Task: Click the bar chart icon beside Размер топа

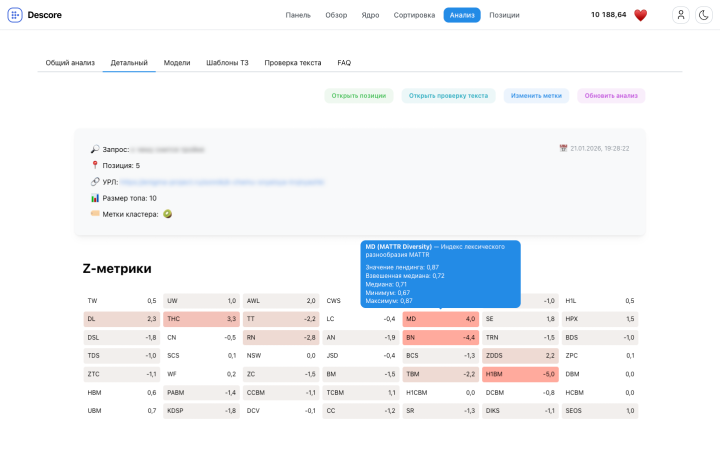Action: [95, 198]
